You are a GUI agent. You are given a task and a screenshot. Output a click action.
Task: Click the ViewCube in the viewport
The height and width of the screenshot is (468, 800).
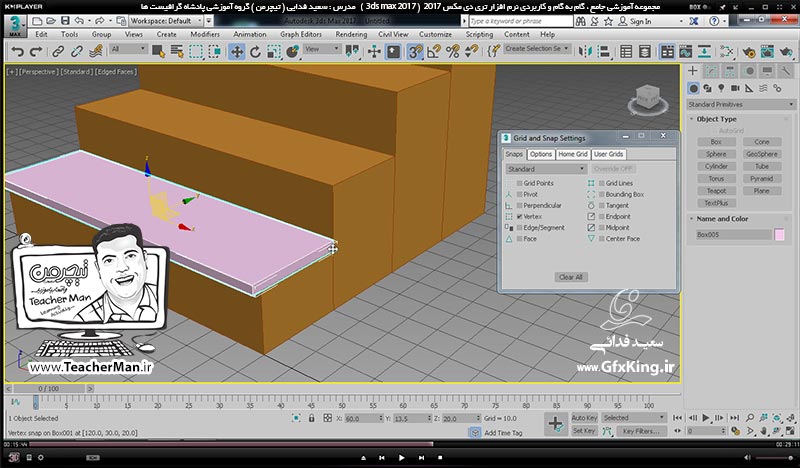pyautogui.click(x=647, y=99)
